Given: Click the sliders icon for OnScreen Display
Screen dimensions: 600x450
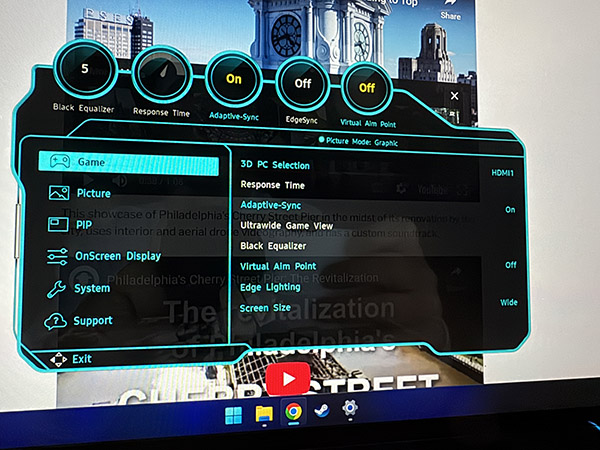Looking at the screenshot, I should point(57,256).
